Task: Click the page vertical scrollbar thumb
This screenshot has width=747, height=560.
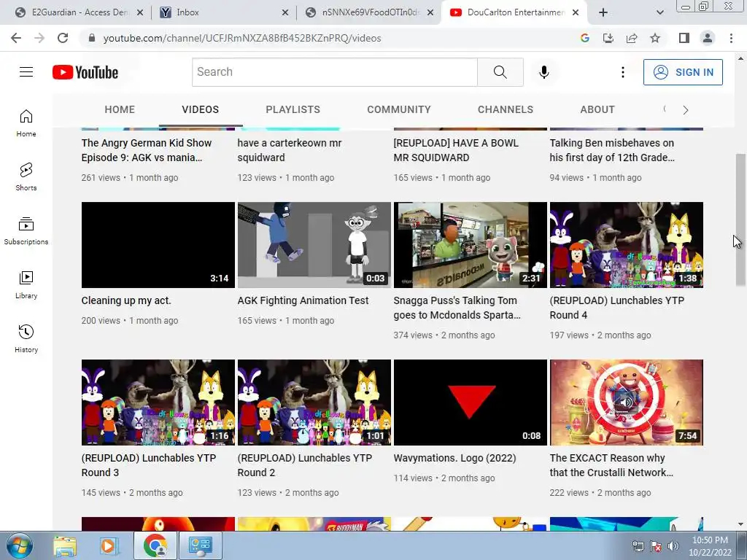Action: pyautogui.click(x=740, y=220)
